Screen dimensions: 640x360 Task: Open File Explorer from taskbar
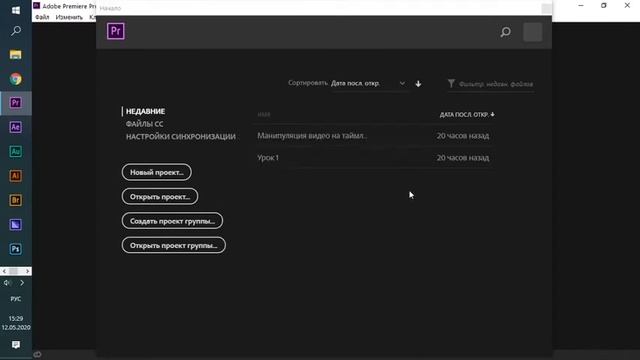click(x=16, y=55)
